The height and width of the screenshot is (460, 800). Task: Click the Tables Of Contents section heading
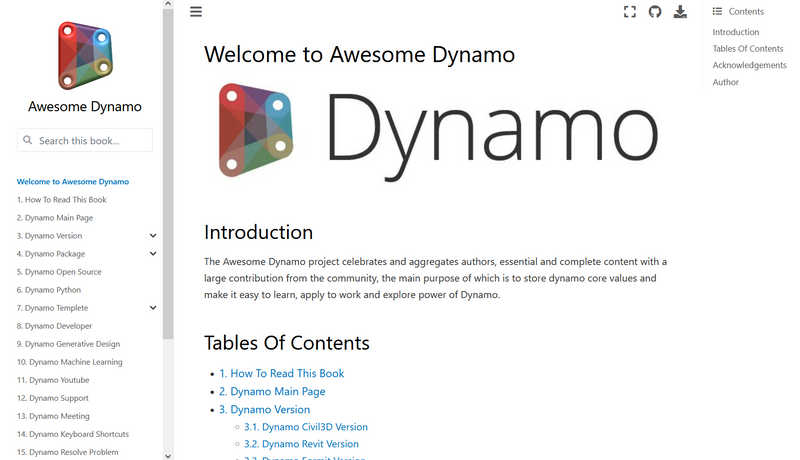click(x=286, y=343)
